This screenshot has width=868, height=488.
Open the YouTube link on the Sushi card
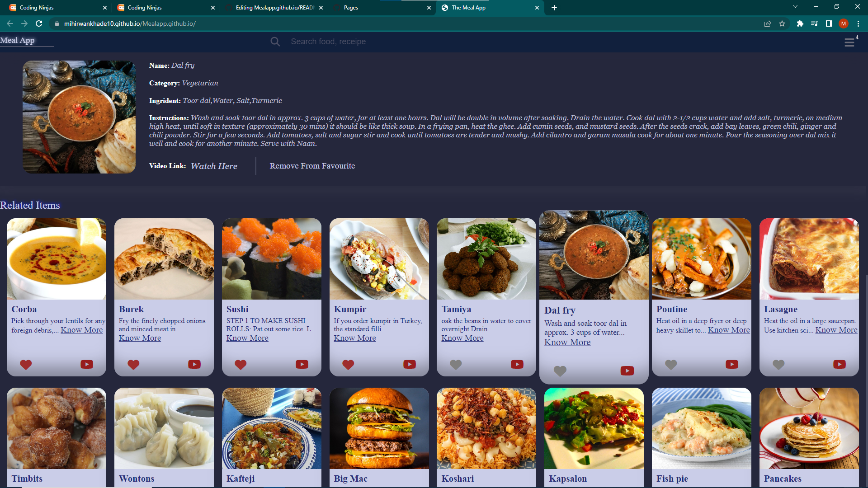[x=302, y=364]
